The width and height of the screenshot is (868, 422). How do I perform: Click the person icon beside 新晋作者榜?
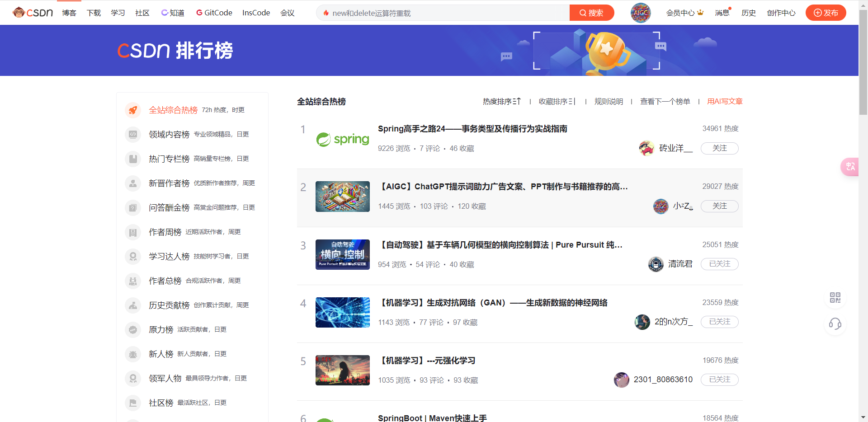[x=133, y=183]
